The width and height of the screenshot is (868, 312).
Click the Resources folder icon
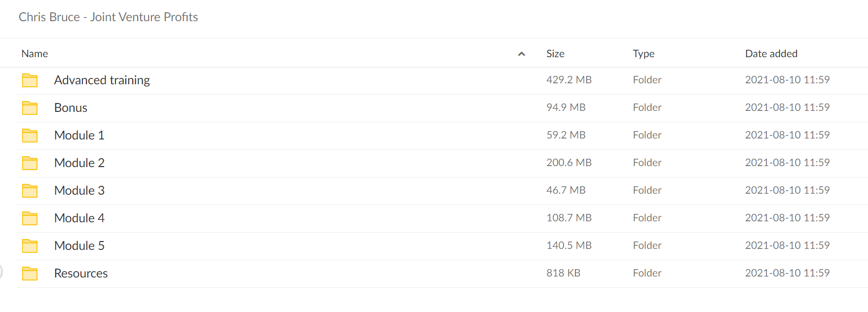(x=30, y=274)
